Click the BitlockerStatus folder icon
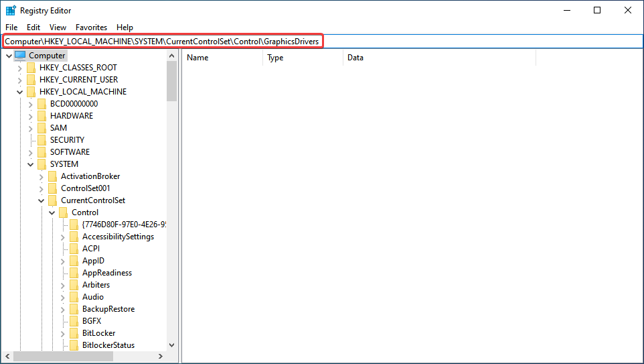Screen dimensions: 644x364 (x=74, y=345)
